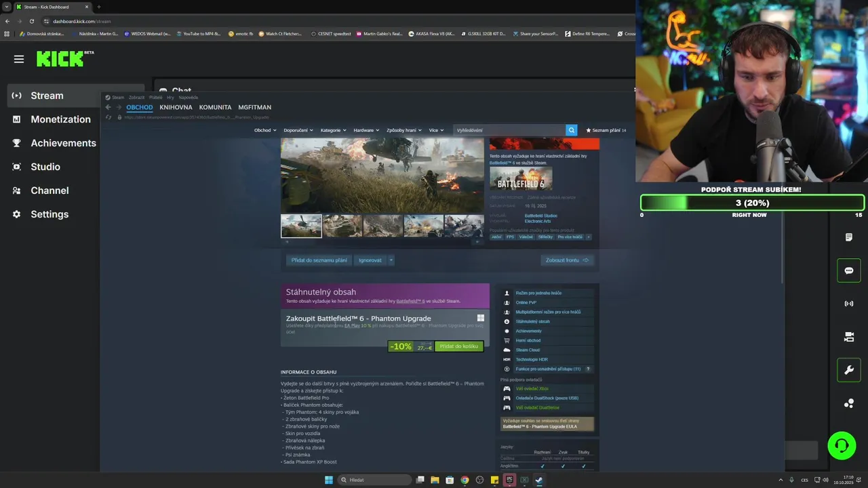
Task: Open Electronic Arts publisher link
Action: pyautogui.click(x=538, y=221)
